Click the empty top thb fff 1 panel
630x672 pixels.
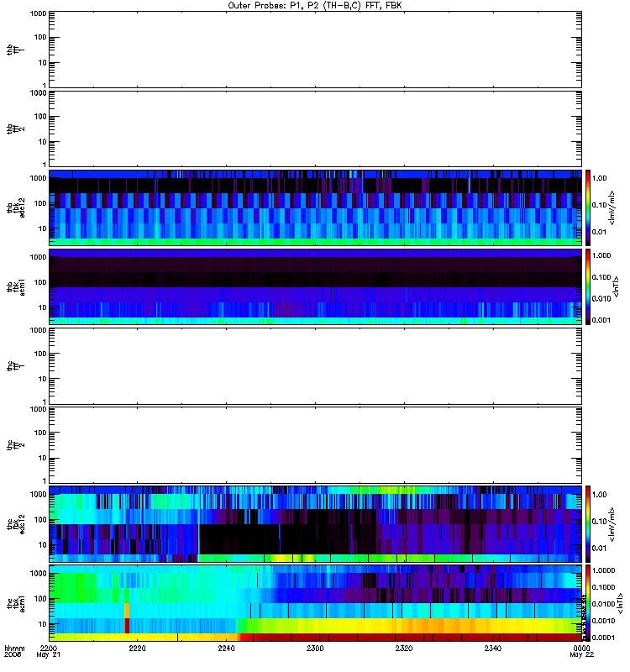(315, 50)
